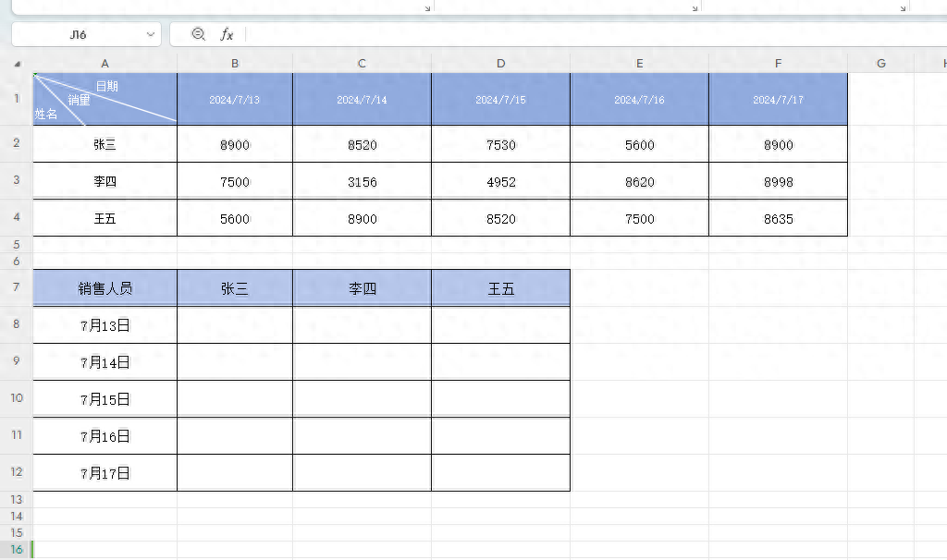The width and height of the screenshot is (947, 560).
Task: Click the 7月15日 row label
Action: [105, 399]
